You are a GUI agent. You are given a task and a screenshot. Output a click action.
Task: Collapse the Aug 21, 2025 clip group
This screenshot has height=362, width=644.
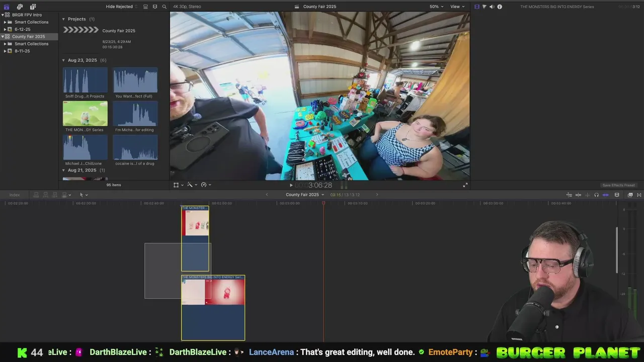pyautogui.click(x=64, y=170)
